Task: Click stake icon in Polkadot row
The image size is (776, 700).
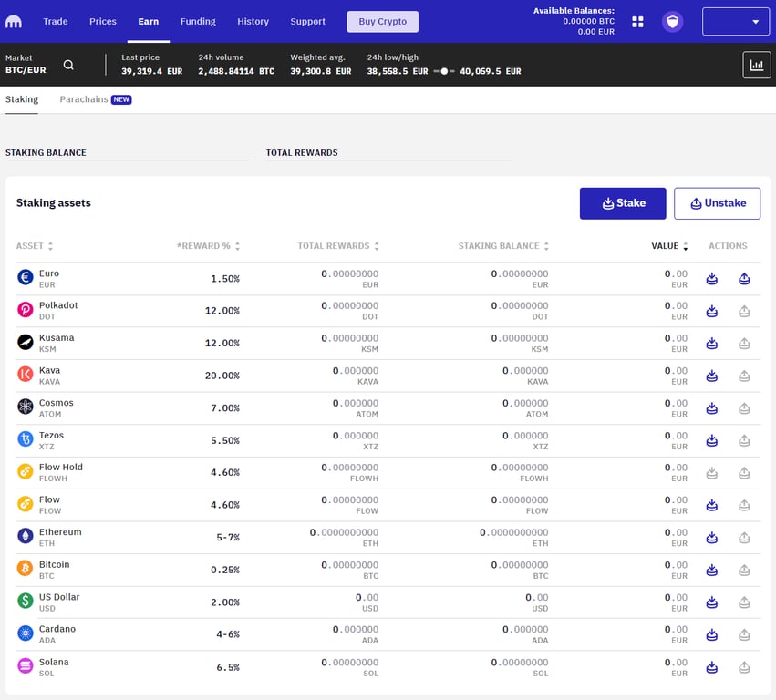Action: [x=712, y=311]
